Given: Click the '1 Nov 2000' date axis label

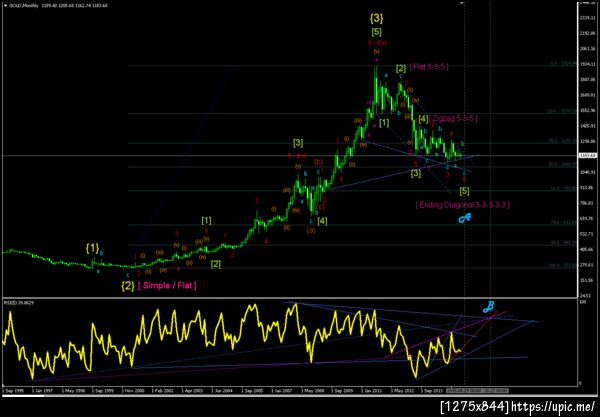Looking at the screenshot, I should 133,391.
